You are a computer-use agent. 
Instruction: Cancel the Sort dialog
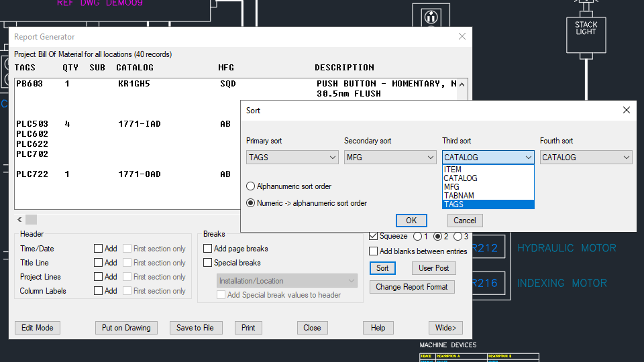(464, 221)
